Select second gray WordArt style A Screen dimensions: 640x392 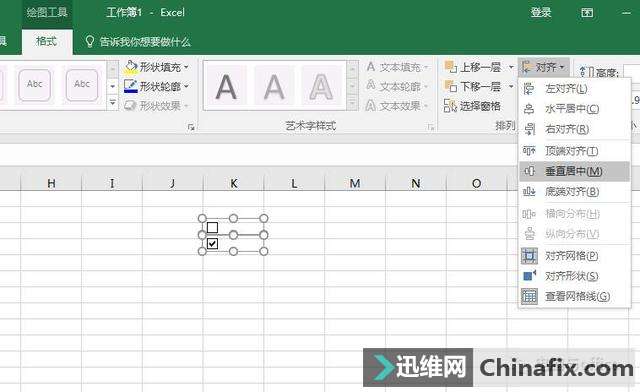273,87
